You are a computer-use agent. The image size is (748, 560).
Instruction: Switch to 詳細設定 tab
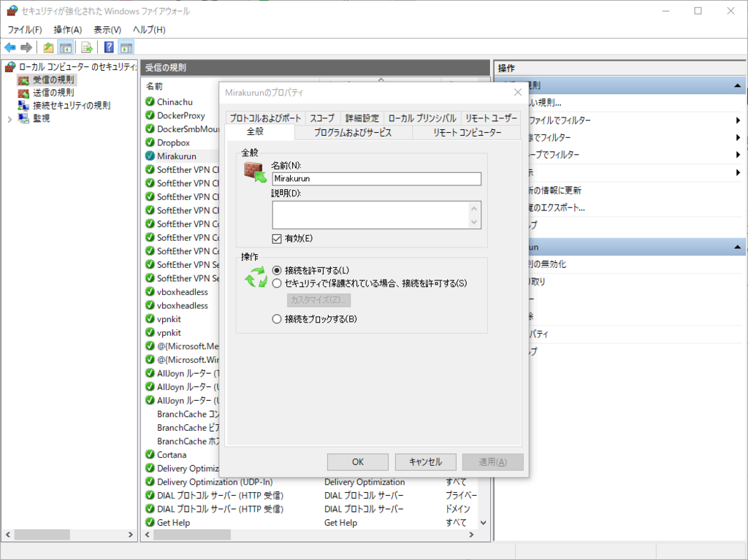[x=362, y=118]
